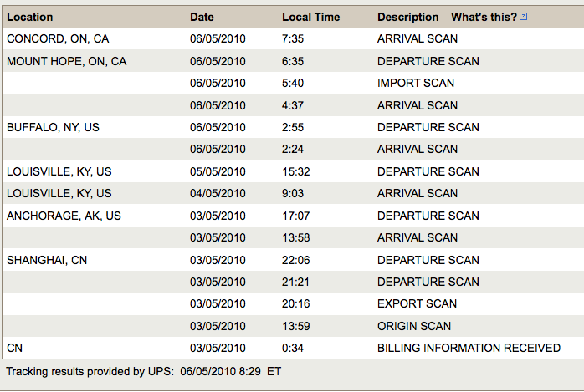Click the 22:06 Shanghai departure time
The image size is (584, 392).
[x=295, y=260]
